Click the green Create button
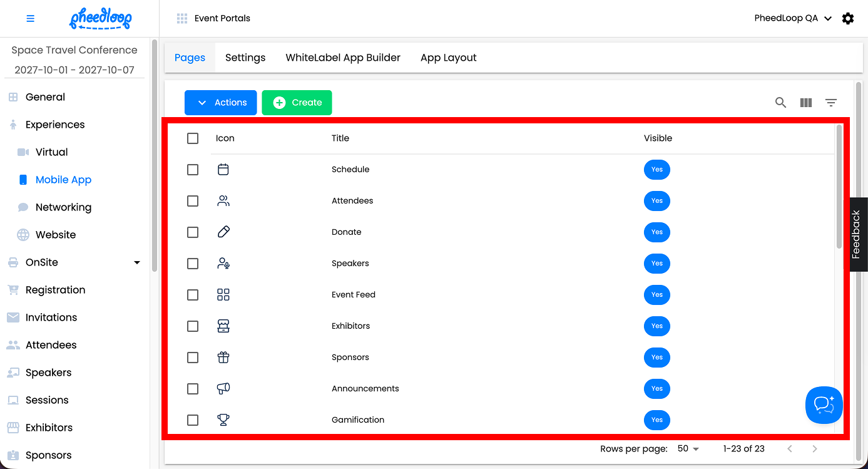The image size is (868, 469). tap(297, 103)
